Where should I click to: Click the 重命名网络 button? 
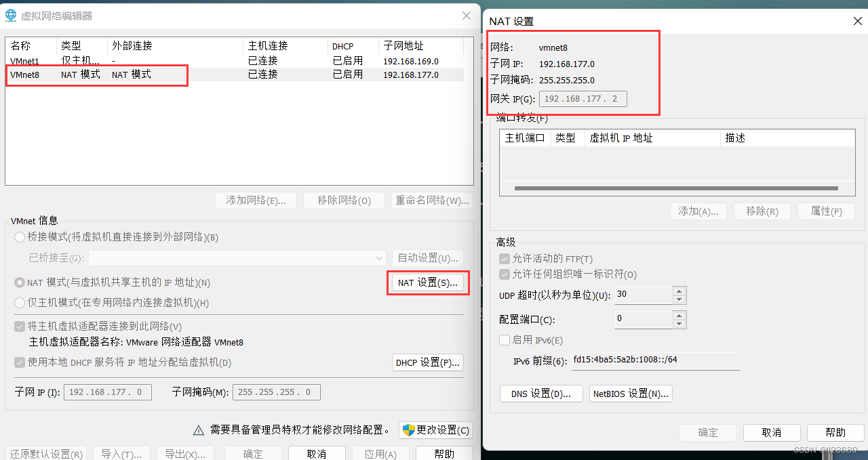tap(432, 200)
